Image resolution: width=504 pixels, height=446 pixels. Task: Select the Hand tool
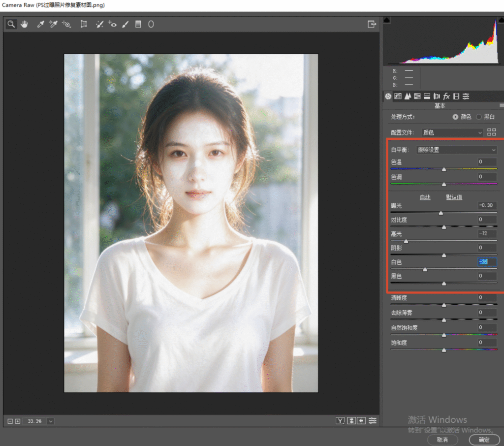[x=25, y=24]
